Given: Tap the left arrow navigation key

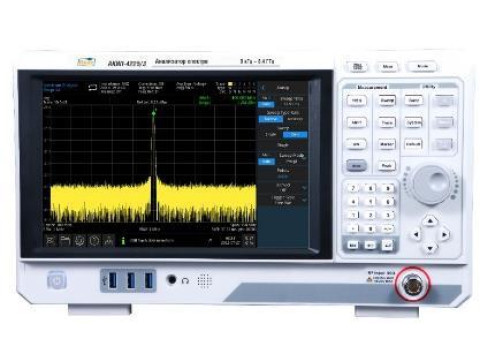Looking at the screenshot, I should (x=416, y=234).
